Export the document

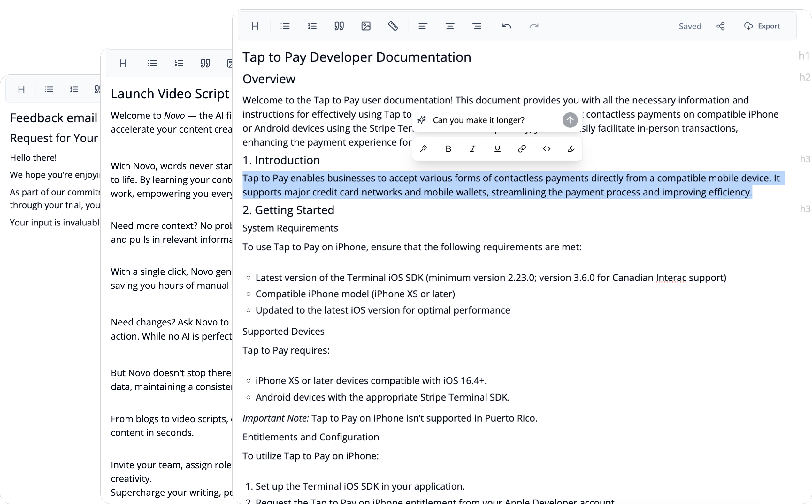tap(762, 26)
